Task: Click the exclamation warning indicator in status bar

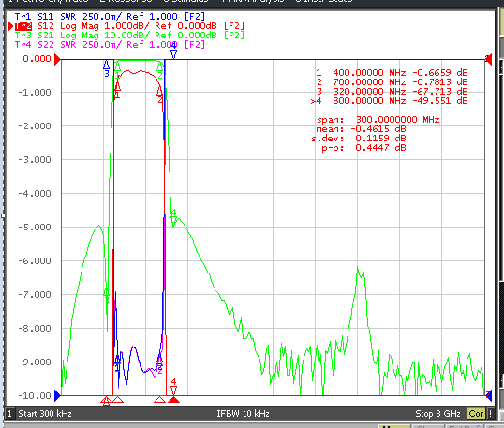Action: coord(491,414)
